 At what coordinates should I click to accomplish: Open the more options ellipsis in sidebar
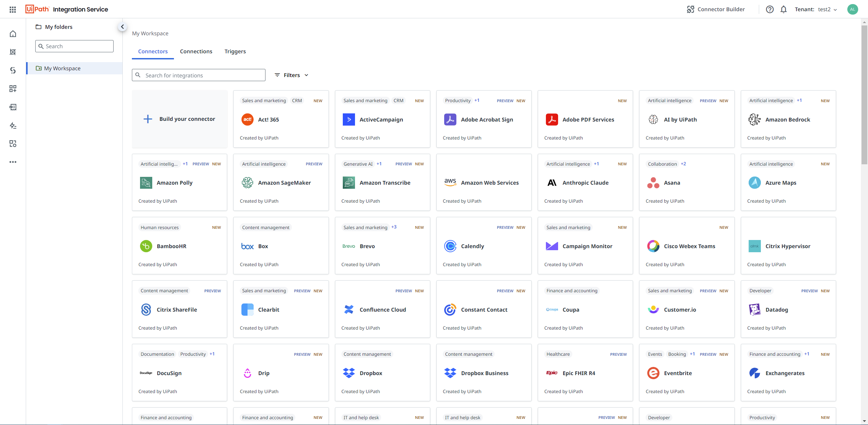(13, 162)
